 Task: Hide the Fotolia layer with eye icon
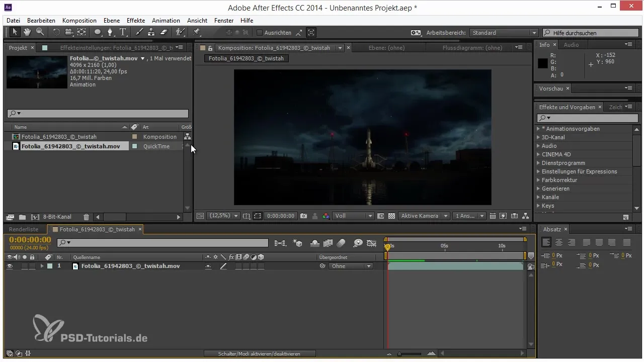pyautogui.click(x=10, y=266)
